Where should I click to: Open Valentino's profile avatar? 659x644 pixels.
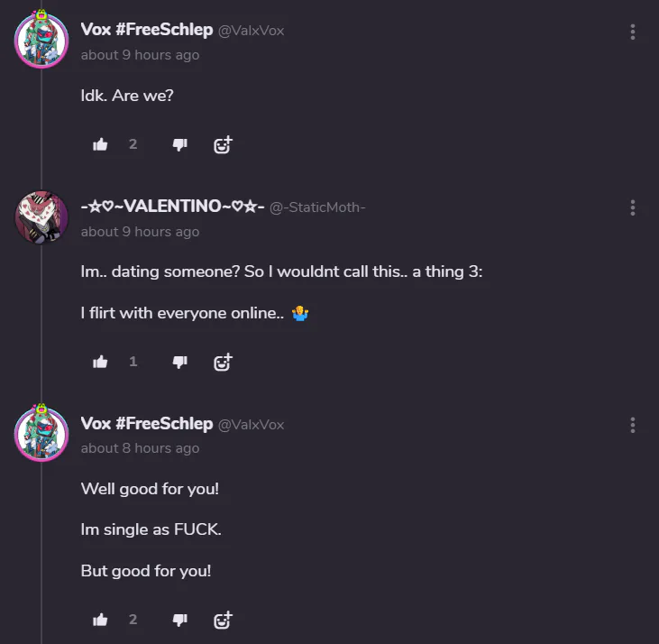click(41, 217)
